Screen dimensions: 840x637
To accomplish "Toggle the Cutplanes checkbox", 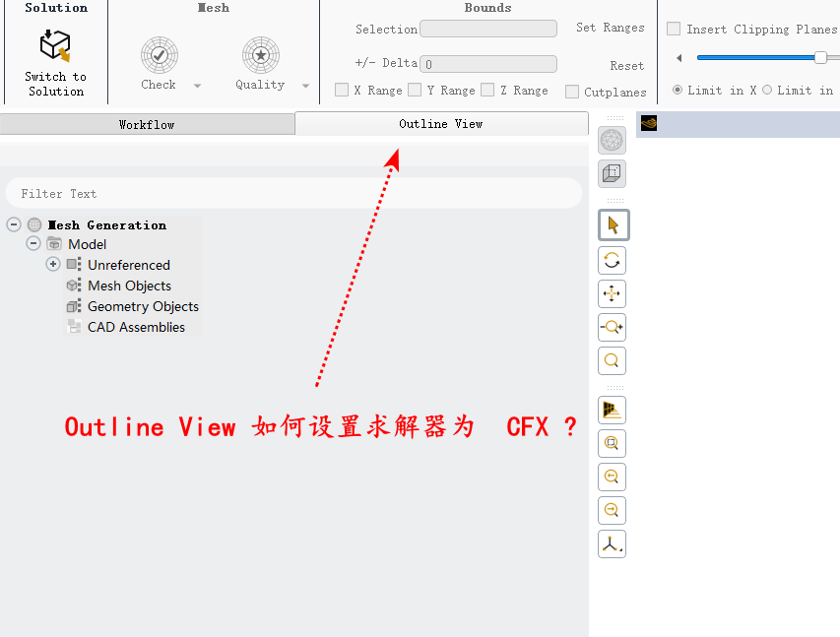I will (x=571, y=92).
